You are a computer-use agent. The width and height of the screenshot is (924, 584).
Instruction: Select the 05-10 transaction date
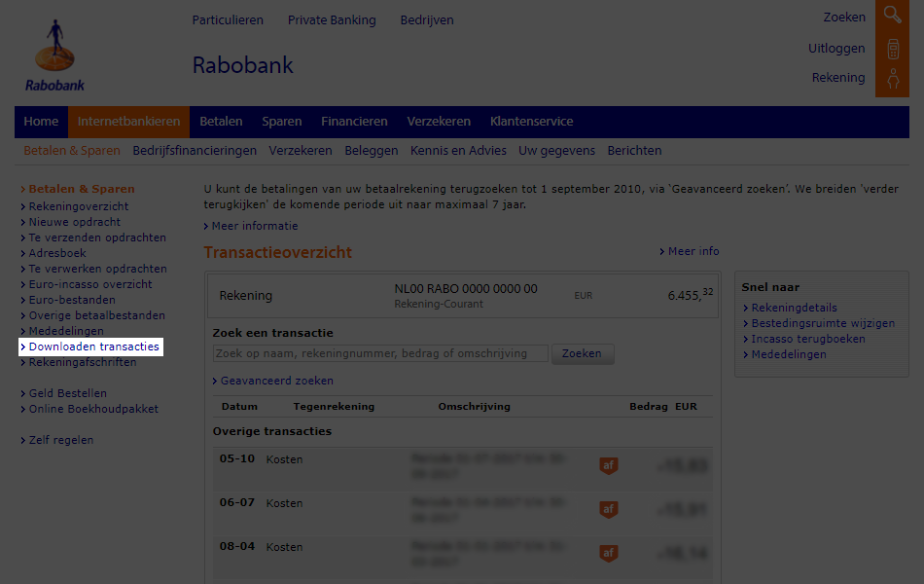(x=237, y=459)
